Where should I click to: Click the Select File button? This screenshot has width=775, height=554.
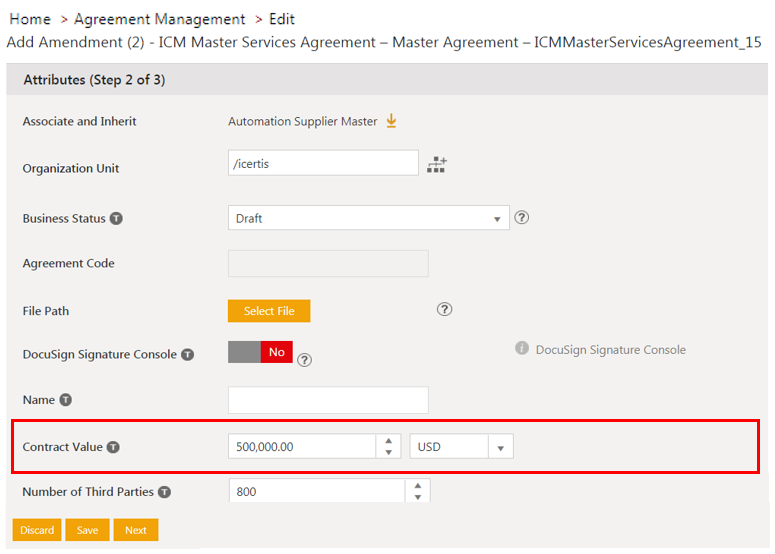pyautogui.click(x=269, y=311)
